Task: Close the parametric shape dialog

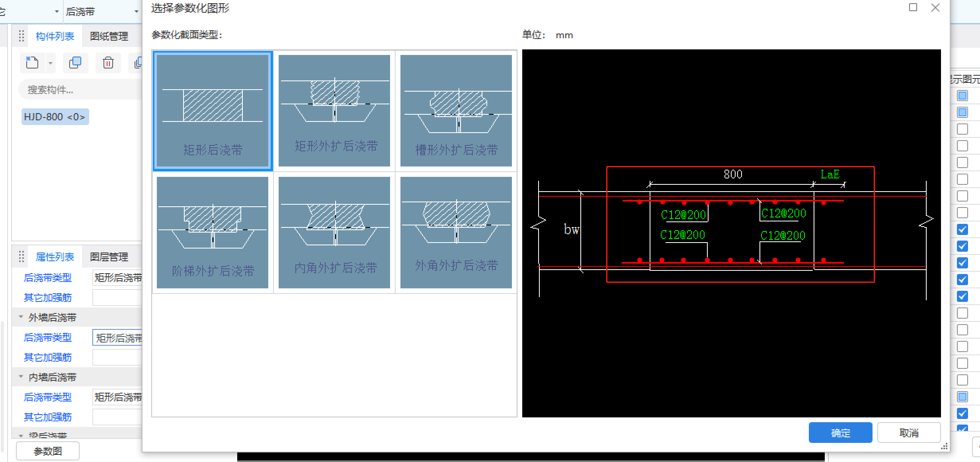Action: tap(935, 7)
